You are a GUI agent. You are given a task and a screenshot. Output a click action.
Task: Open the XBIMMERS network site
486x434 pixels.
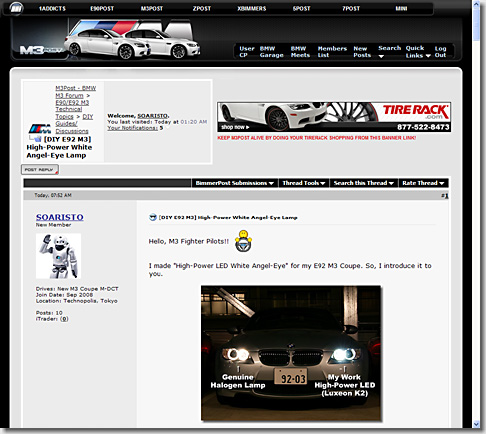tap(252, 9)
